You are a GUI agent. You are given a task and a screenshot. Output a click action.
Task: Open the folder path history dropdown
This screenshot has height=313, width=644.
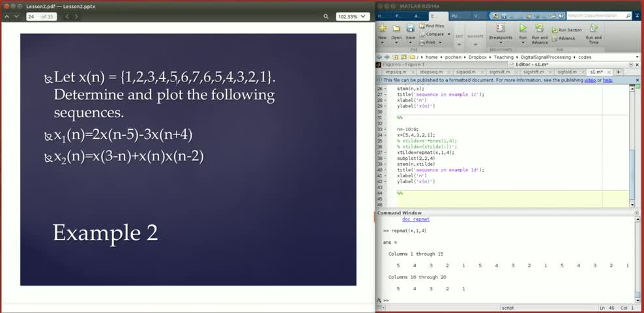pos(637,57)
